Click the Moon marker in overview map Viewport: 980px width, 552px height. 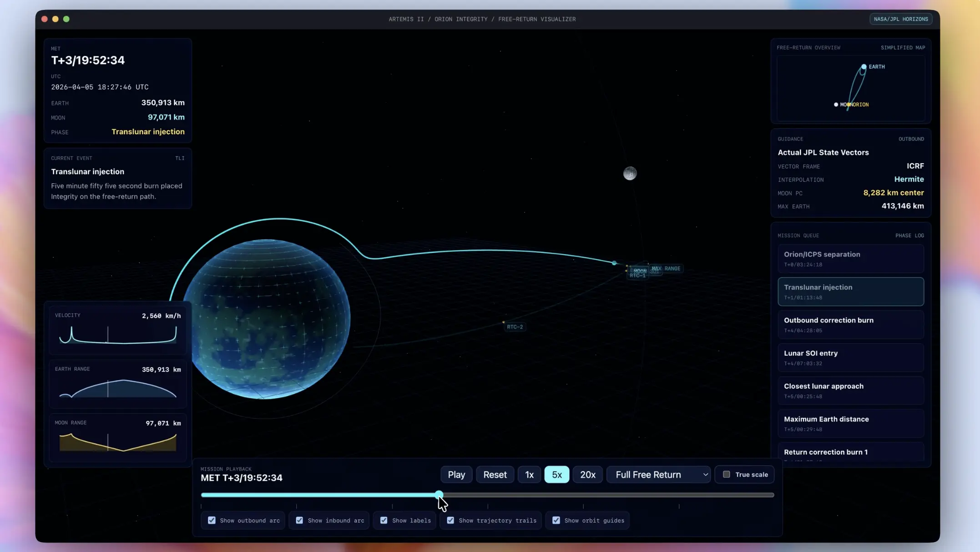[836, 105]
